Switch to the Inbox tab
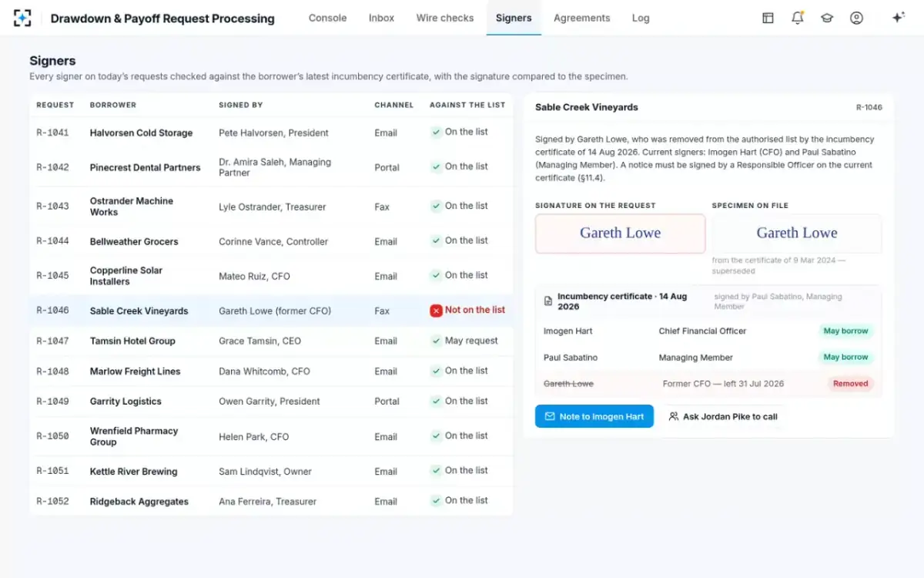The image size is (924, 578). click(x=381, y=18)
